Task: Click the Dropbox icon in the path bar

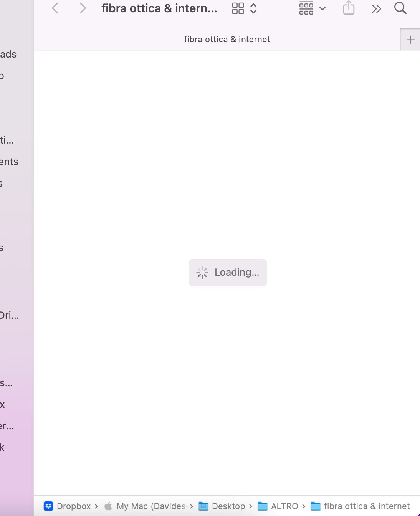Action: point(48,506)
